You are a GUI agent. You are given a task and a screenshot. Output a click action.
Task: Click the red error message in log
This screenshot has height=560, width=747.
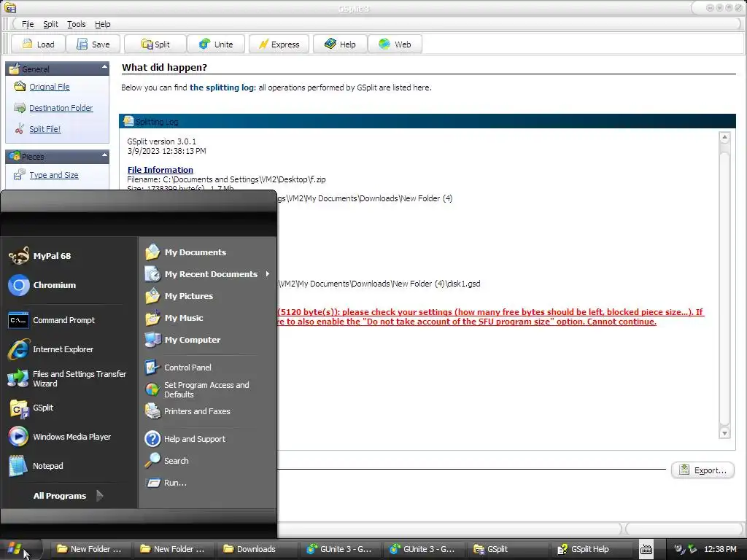click(491, 316)
